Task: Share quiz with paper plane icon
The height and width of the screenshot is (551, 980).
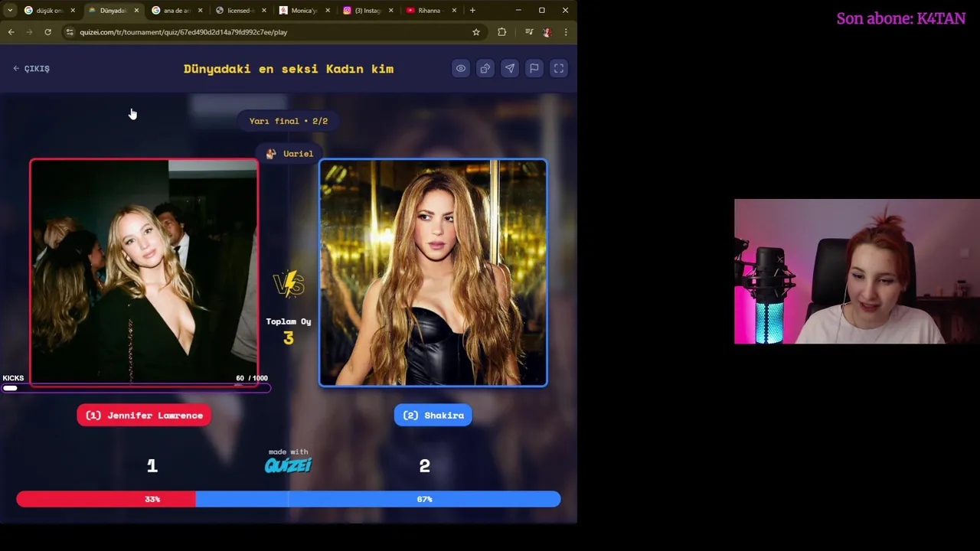Action: [x=510, y=69]
